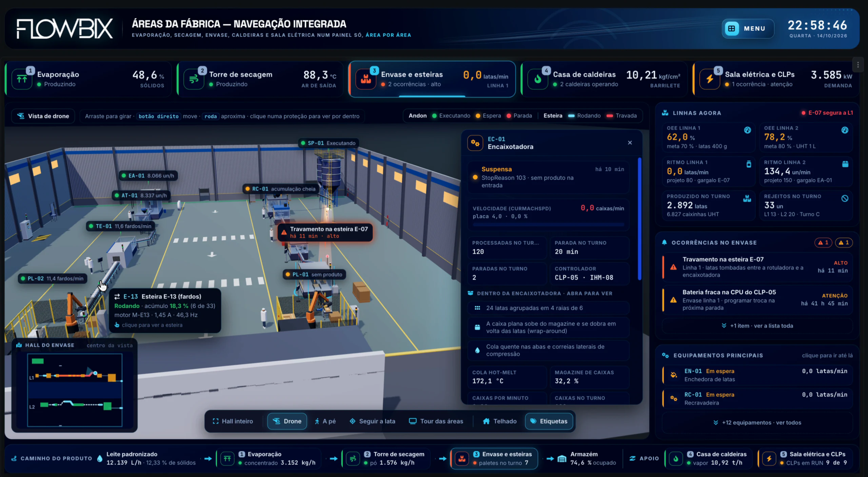
Task: Close the EC-01 Encaixotadora panel
Action: [630, 143]
